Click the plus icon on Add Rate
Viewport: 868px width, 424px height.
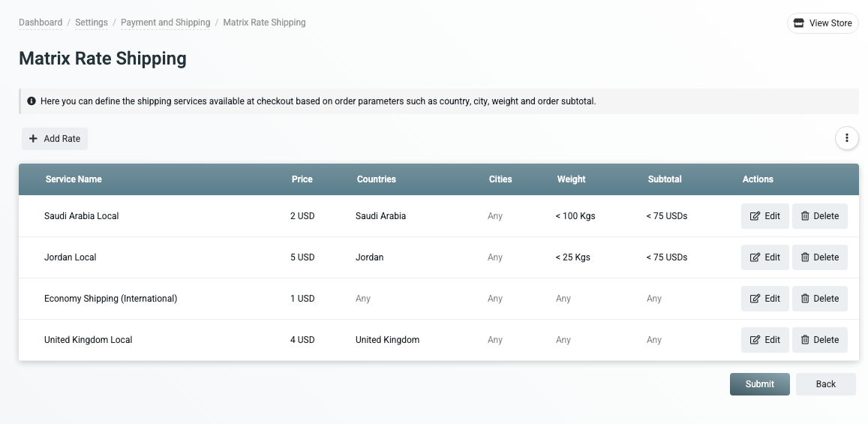[33, 139]
